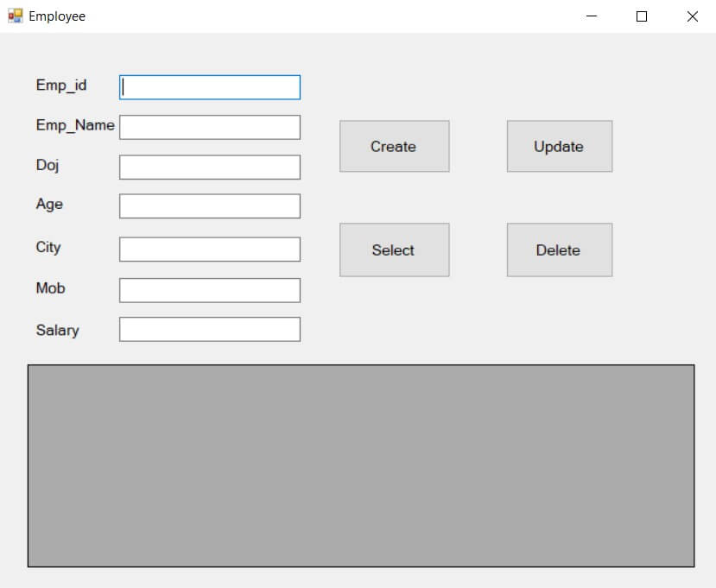The height and width of the screenshot is (588, 716).
Task: Maximize the Employee window
Action: tap(642, 16)
